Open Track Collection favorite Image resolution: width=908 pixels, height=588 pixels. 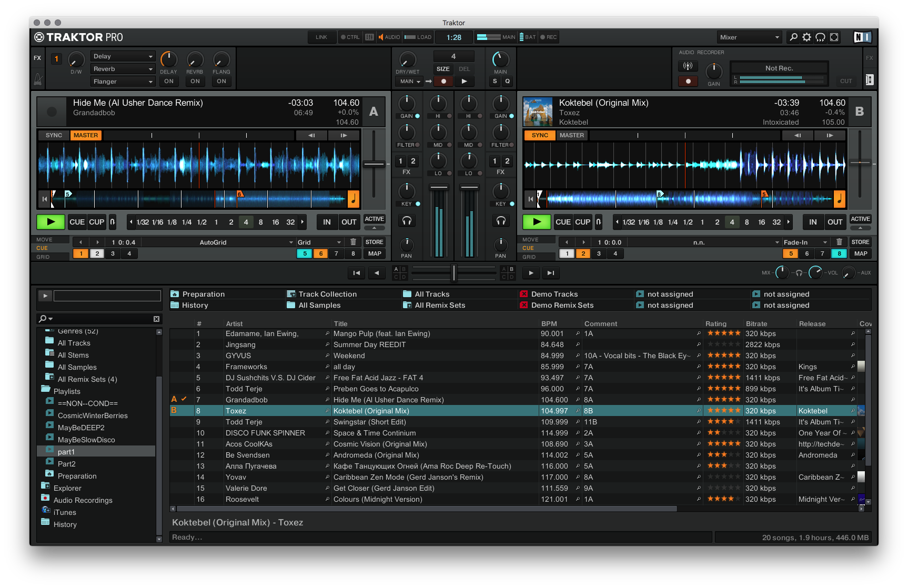(327, 294)
